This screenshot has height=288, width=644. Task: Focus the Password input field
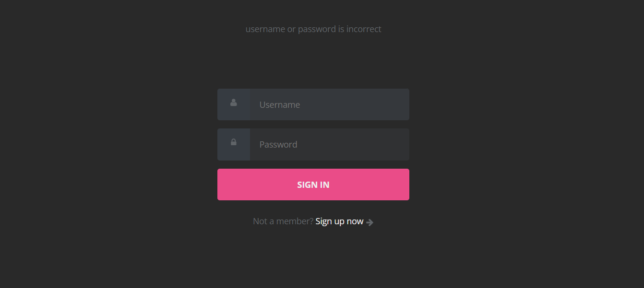point(330,144)
